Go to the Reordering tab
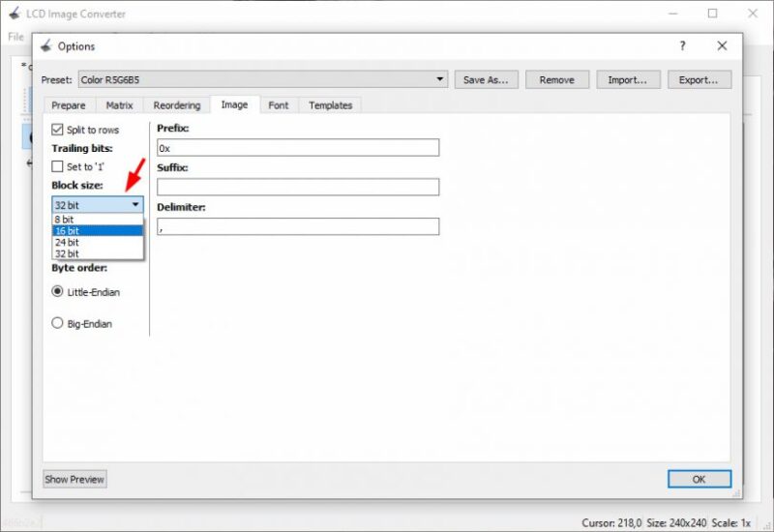The height and width of the screenshot is (532, 774). (176, 105)
